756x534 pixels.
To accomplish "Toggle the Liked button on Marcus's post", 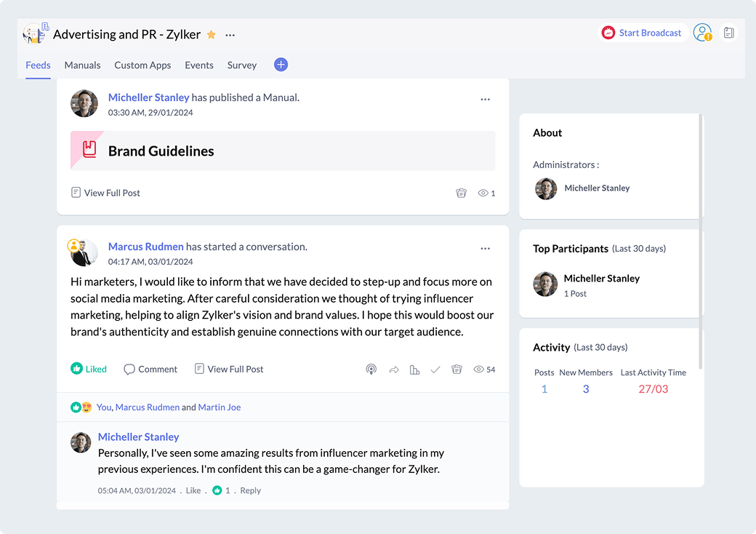I will coord(89,369).
